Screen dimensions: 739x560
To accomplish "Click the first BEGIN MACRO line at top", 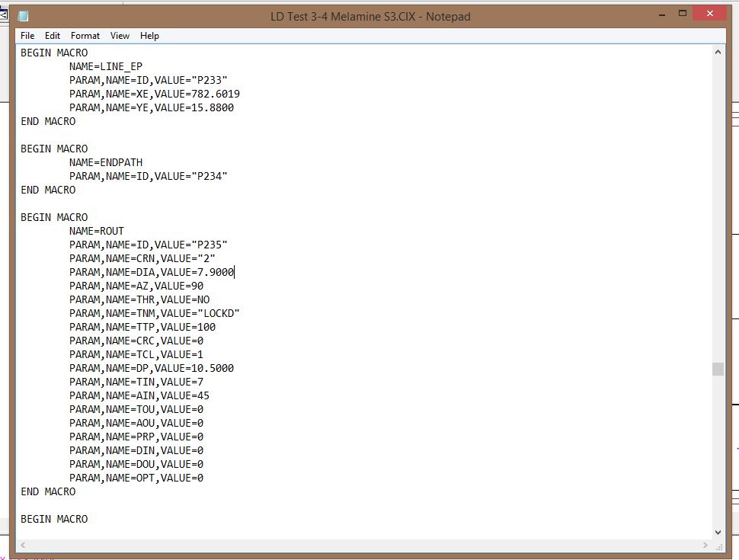I will pos(54,53).
